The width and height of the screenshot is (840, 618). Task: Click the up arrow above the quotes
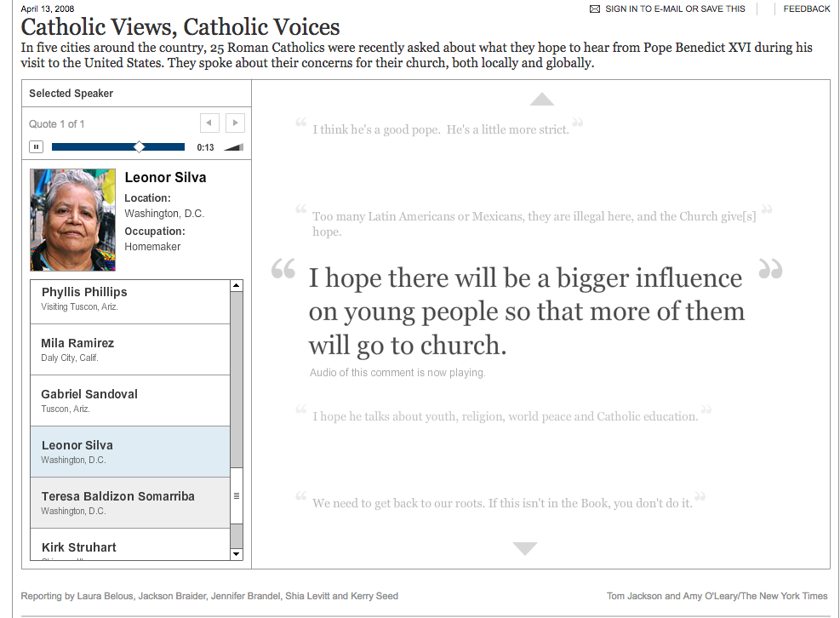pyautogui.click(x=541, y=99)
